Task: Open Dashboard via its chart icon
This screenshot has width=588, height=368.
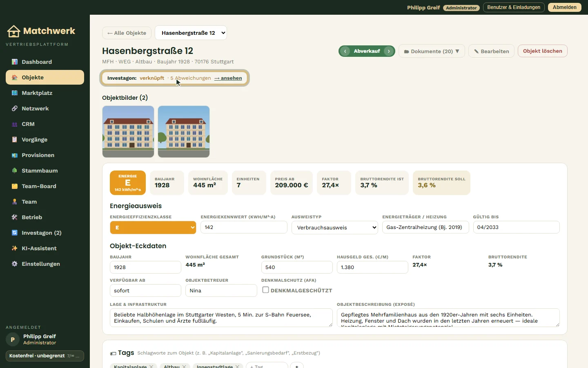Action: pyautogui.click(x=15, y=62)
